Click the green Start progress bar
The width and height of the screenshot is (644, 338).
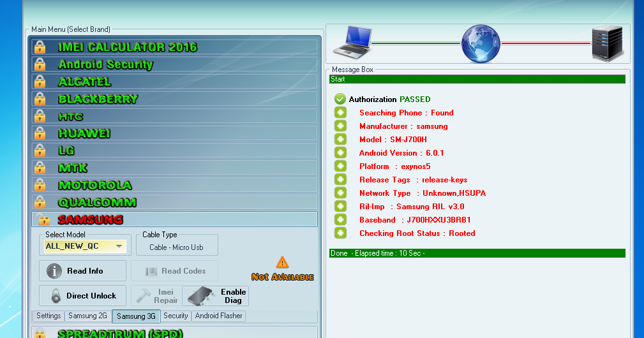point(477,79)
